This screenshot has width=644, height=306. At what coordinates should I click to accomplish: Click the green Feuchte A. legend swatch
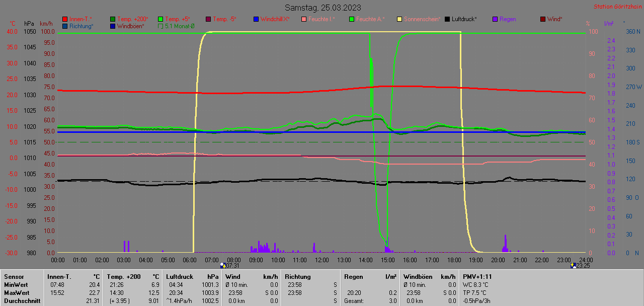352,19
